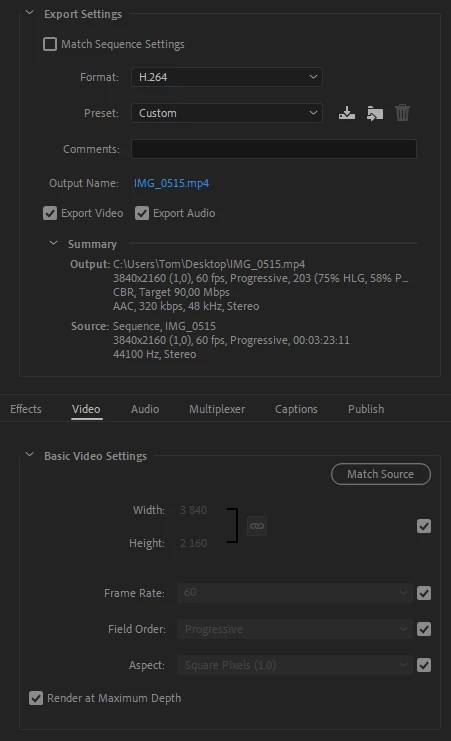Viewport: 451px width, 741px height.
Task: Uncheck the Export Audio checkbox
Action: click(142, 213)
